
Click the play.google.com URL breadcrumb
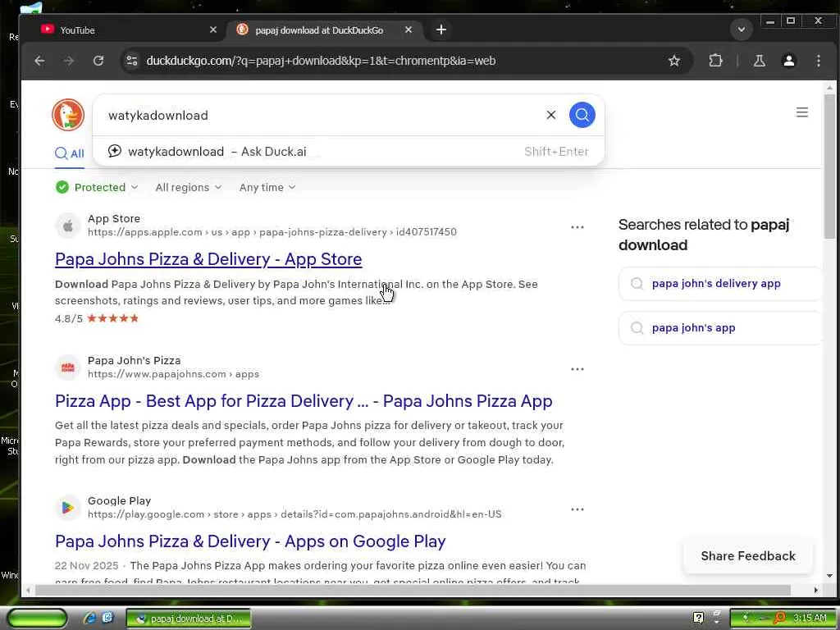(294, 514)
